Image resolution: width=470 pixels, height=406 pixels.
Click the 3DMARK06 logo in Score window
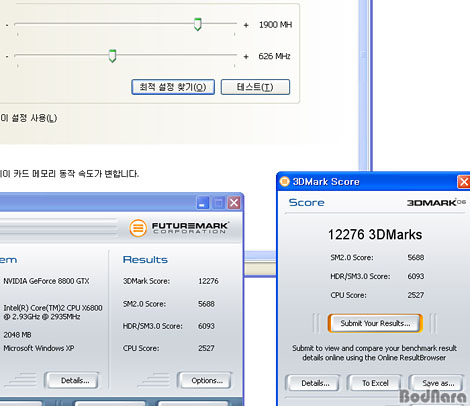[x=436, y=202]
